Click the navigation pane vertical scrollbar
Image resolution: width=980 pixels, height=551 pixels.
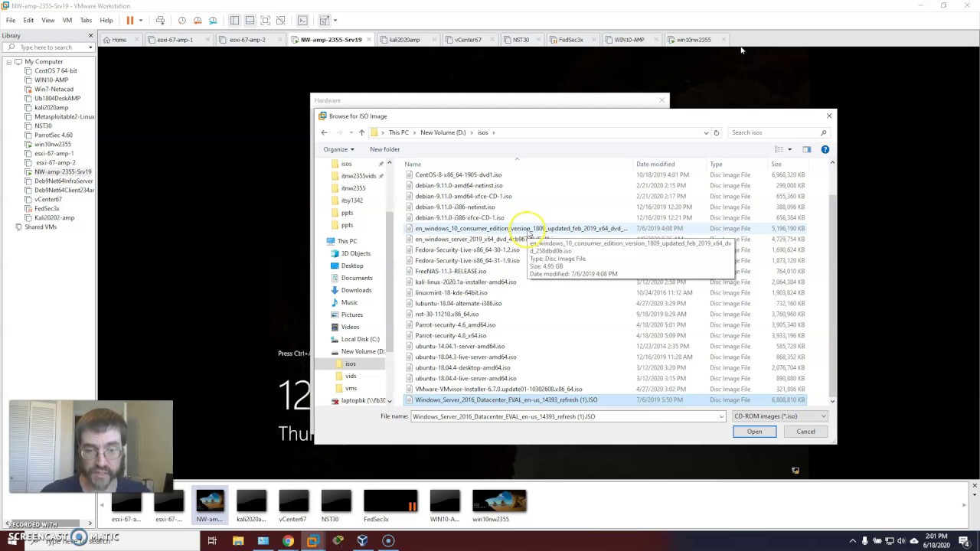click(x=389, y=282)
